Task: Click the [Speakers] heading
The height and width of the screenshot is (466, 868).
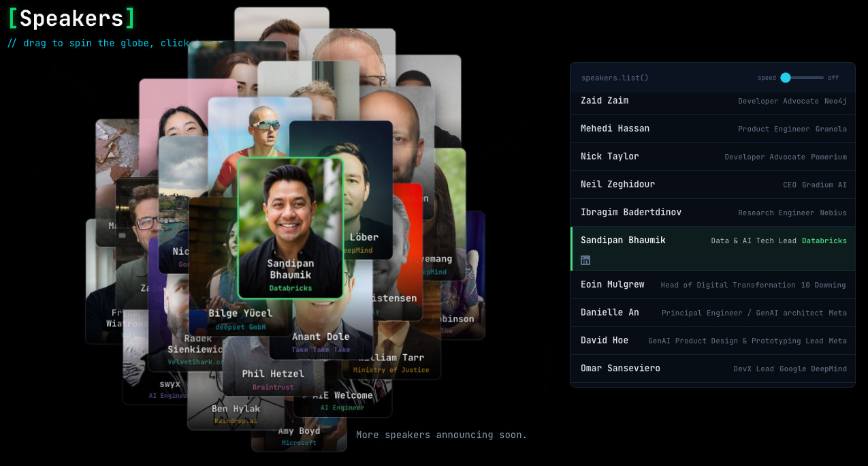Action: [x=71, y=18]
